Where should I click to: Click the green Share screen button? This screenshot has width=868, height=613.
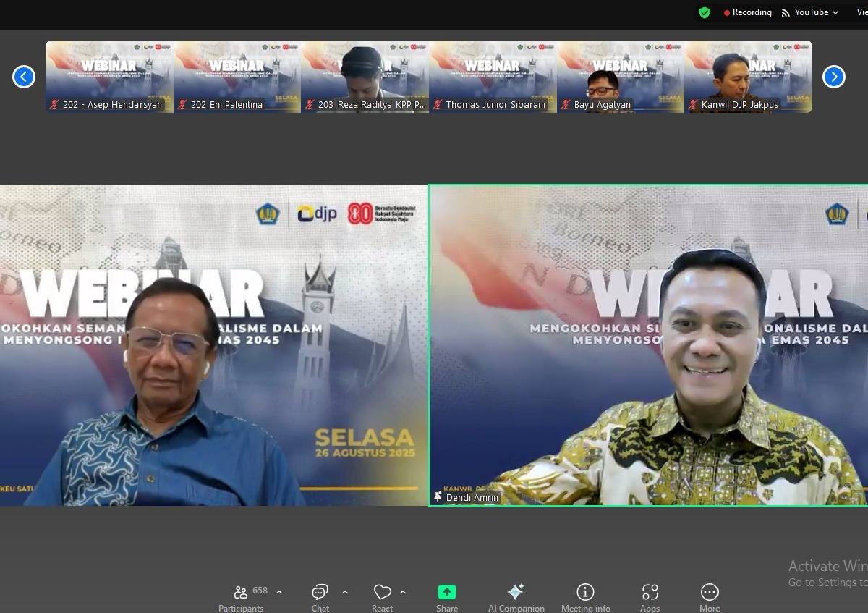pos(446,593)
